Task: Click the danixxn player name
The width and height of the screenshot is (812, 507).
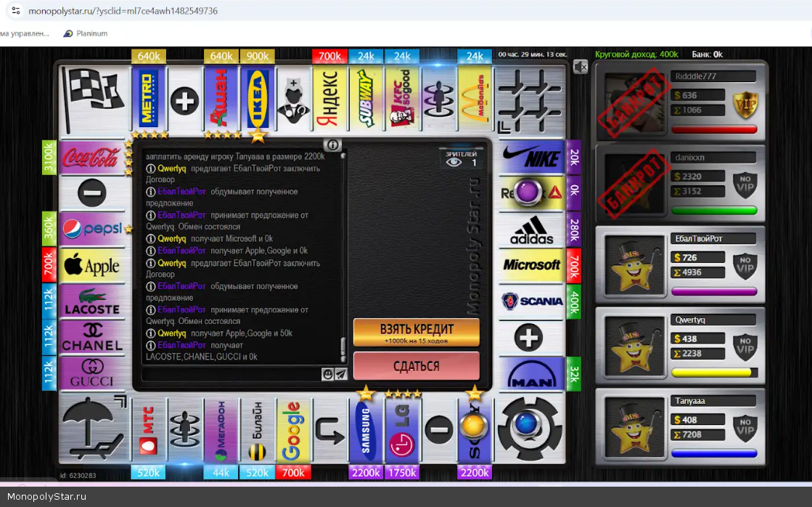Action: click(689, 157)
